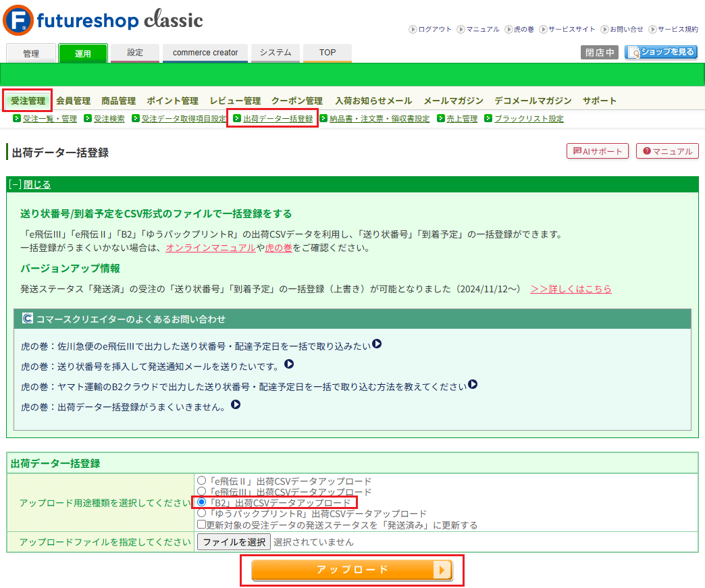Image resolution: width=705 pixels, height=588 pixels.
Task: Check the 「発送済み」に更新する checkbox
Action: [201, 524]
